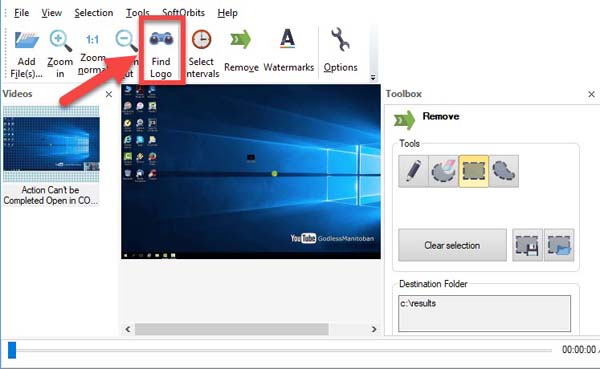The height and width of the screenshot is (369, 600).
Task: Click the Destination Folder path field
Action: (484, 313)
